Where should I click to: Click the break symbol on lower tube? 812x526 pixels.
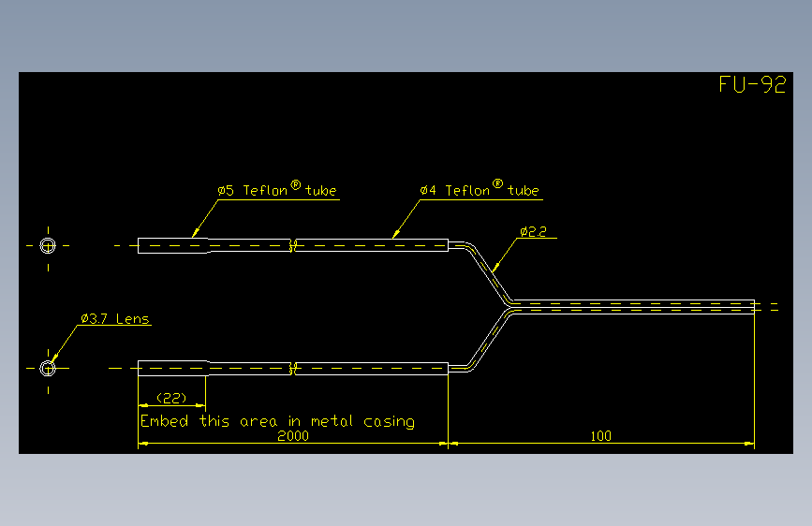(292, 369)
